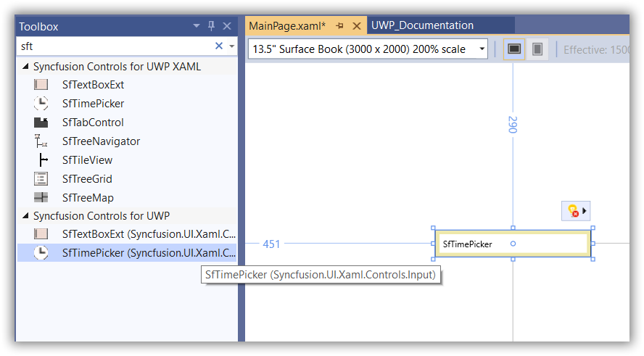Click the clock icon beside SfTimePicker in UWP XAML group
This screenshot has width=644, height=356.
41,104
